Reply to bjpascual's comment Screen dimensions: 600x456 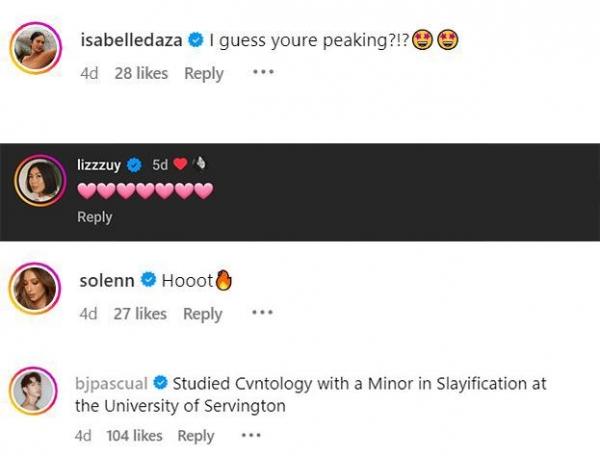tap(196, 436)
